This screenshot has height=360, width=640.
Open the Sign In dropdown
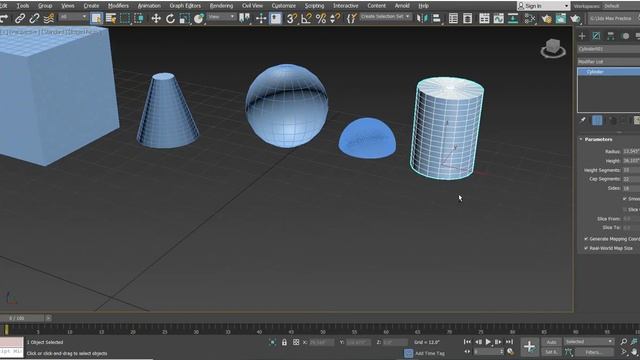point(543,6)
